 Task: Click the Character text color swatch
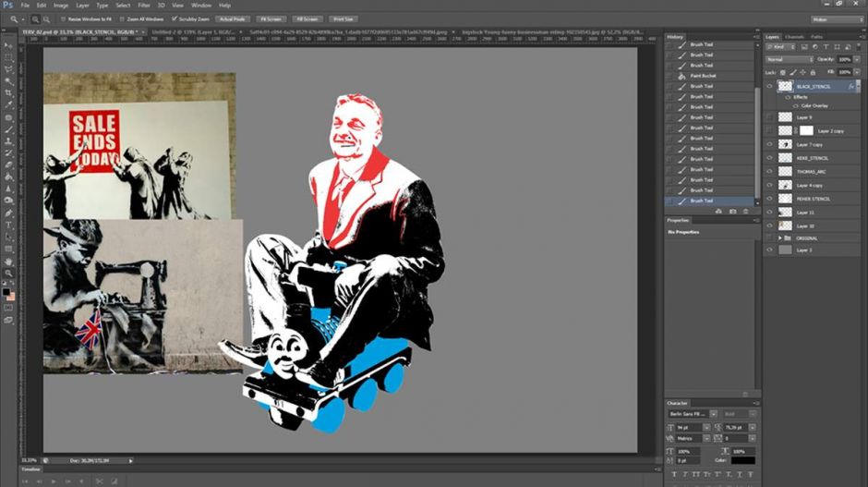click(743, 460)
